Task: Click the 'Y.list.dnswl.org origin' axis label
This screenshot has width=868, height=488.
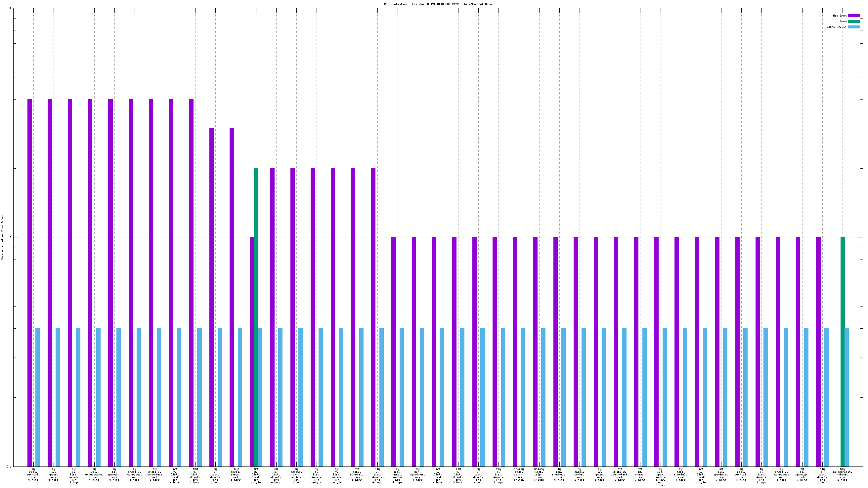Action: coord(337,475)
